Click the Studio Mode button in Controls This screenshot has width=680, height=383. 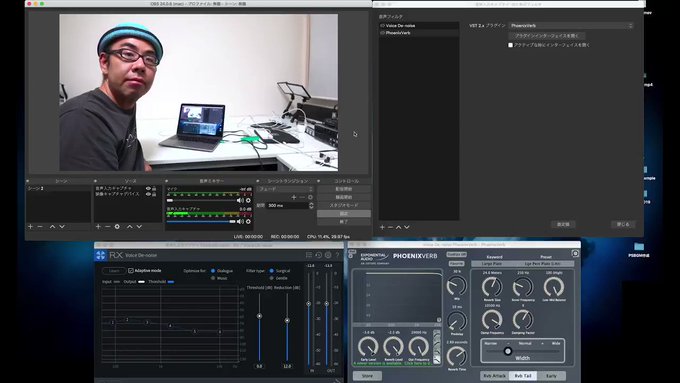[x=344, y=205]
